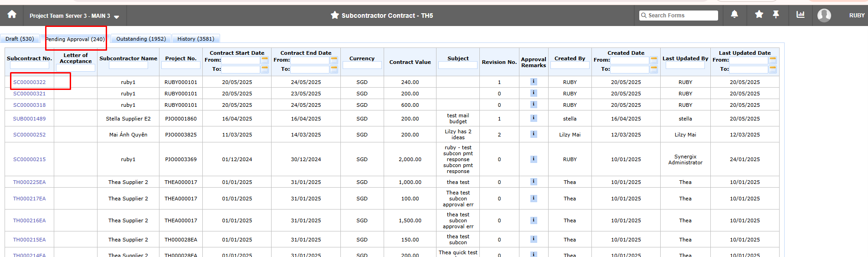Select 'PJO0003369' project cell
This screenshot has width=868, height=257.
click(181, 159)
